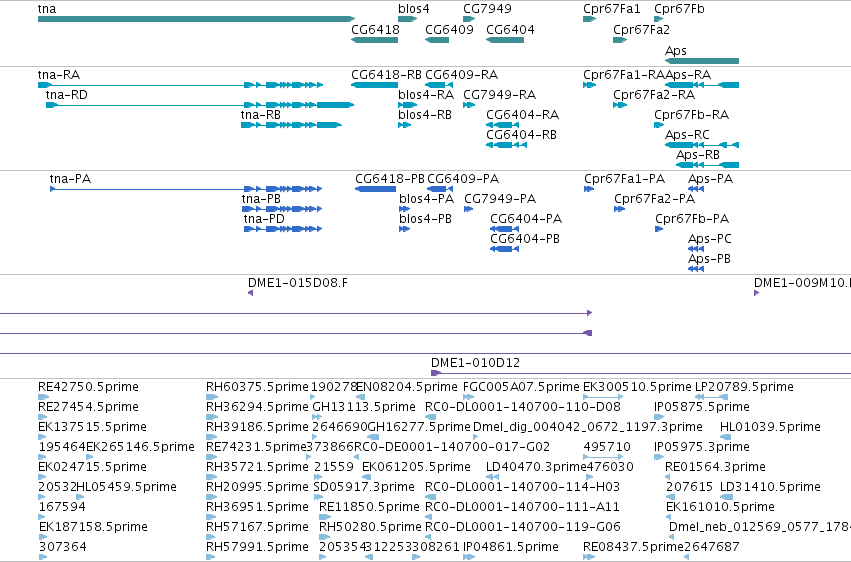Screen dimensions: 851x562
Task: Click the Cpr67Fb gene label
Action: (x=679, y=9)
